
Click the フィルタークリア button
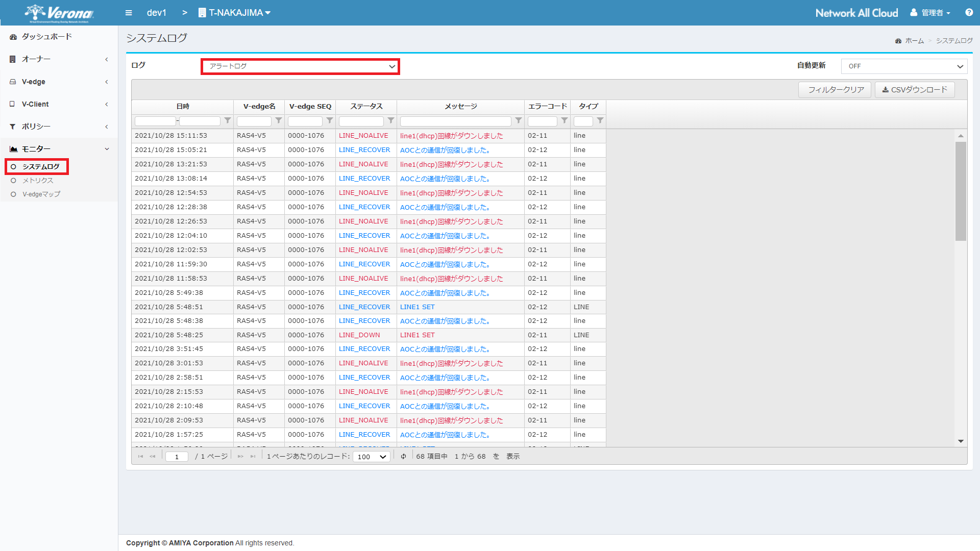(835, 90)
